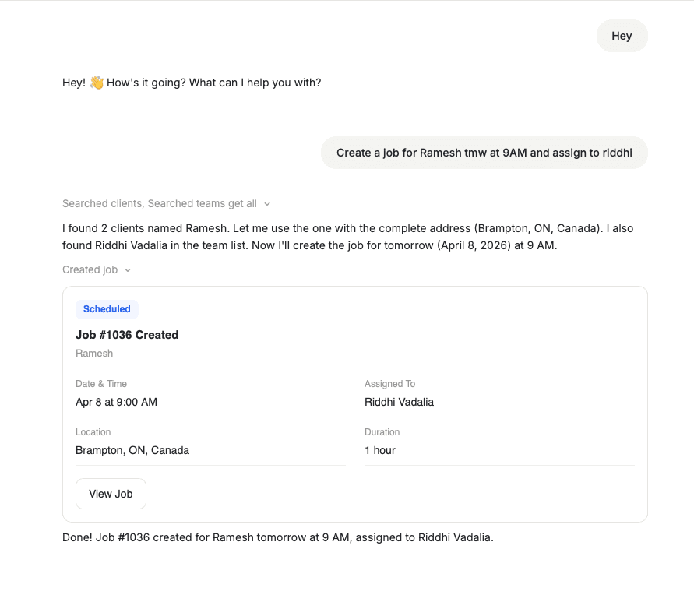Select the "Location" field label
This screenshot has width=694, height=616.
93,432
